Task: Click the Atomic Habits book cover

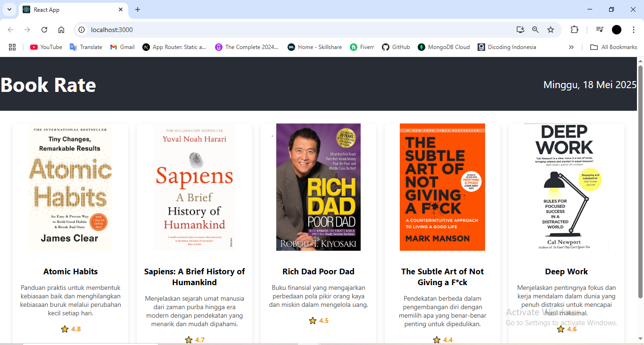Action: (70, 187)
